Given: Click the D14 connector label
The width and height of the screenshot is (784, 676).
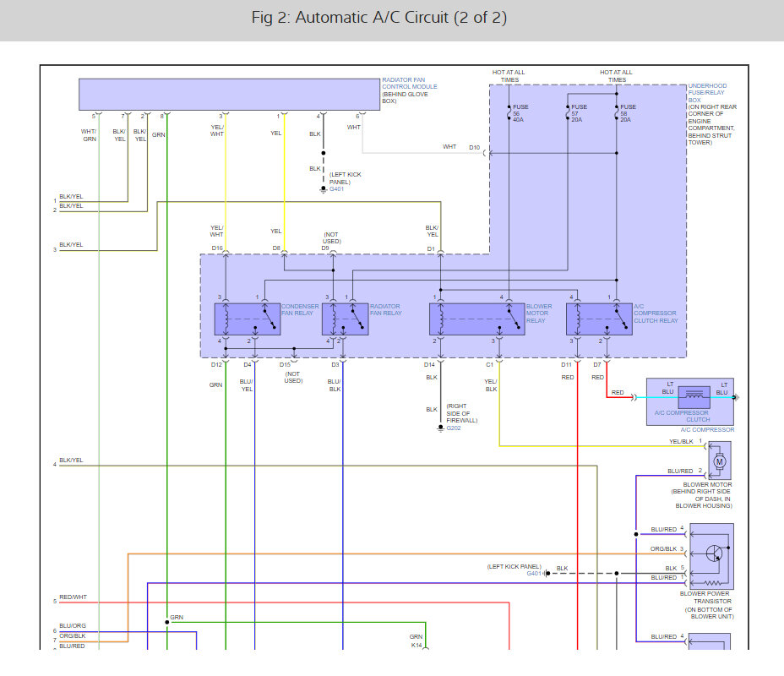Looking at the screenshot, I should (x=429, y=364).
